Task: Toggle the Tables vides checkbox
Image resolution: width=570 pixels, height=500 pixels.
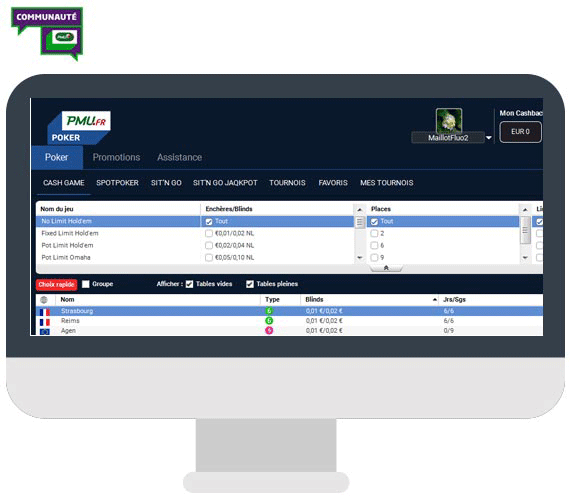Action: tap(189, 284)
